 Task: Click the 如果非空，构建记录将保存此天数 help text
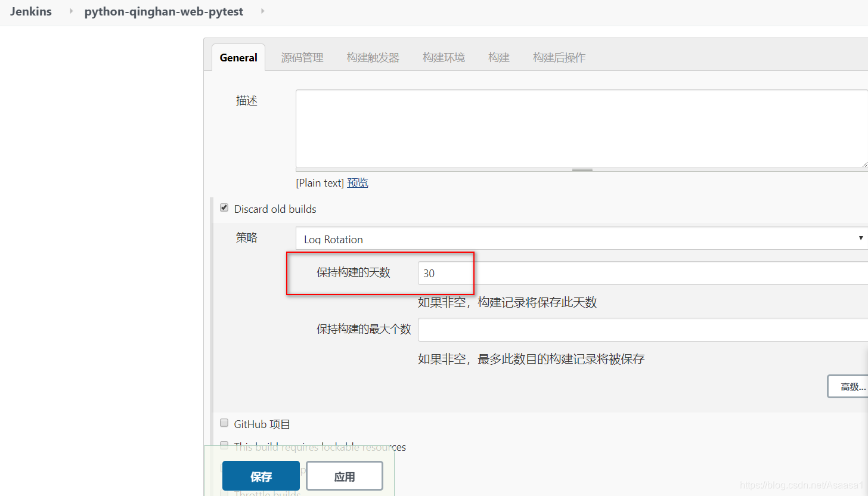click(x=507, y=302)
